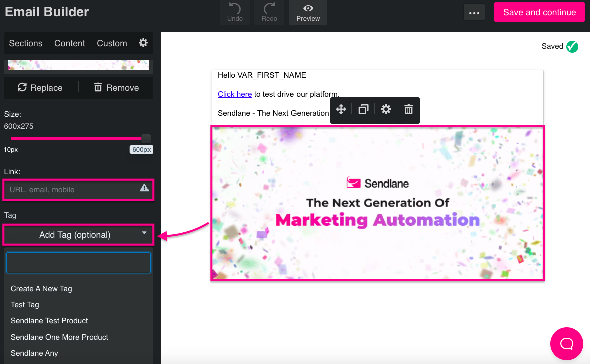Click the 'Click here' hyperlink
The image size is (590, 364).
(x=235, y=94)
